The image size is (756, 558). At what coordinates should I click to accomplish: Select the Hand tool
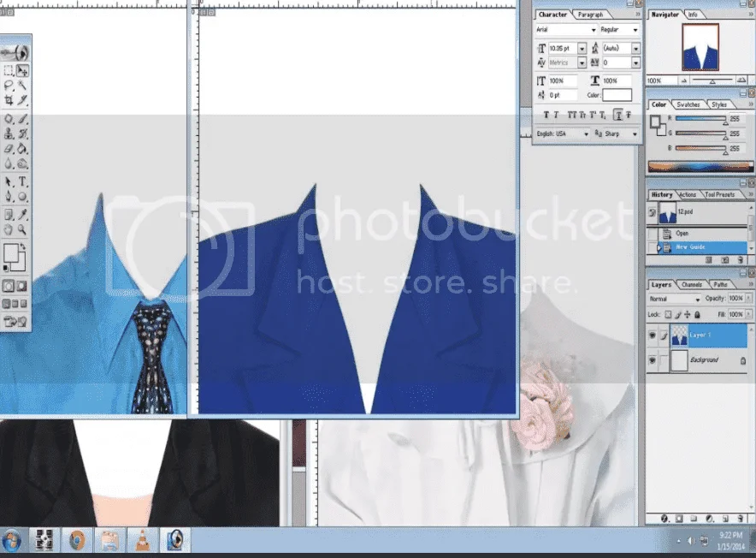point(9,229)
